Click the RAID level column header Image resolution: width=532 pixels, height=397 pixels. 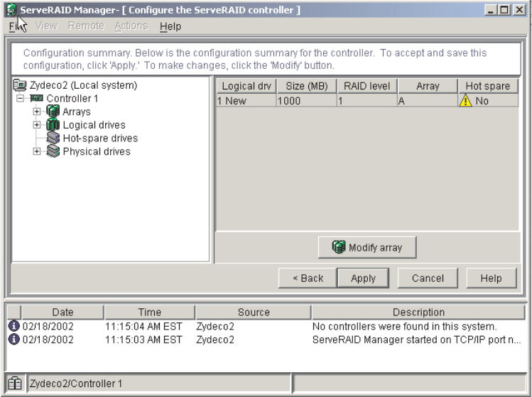coord(367,86)
